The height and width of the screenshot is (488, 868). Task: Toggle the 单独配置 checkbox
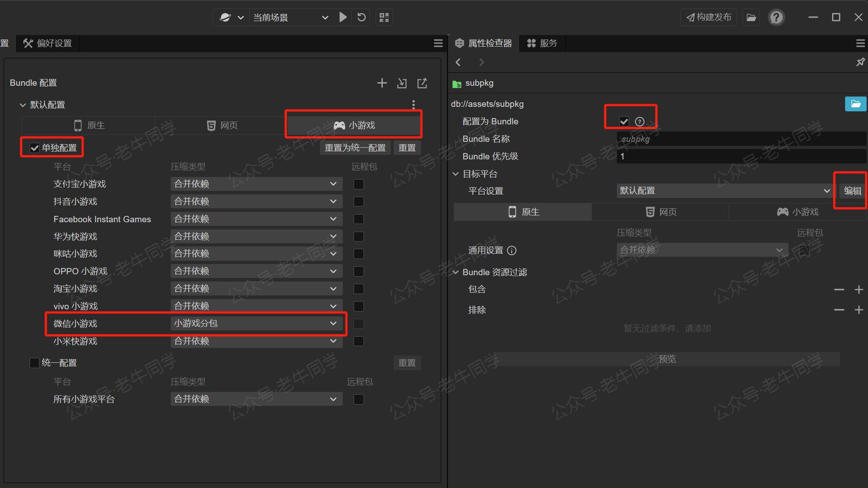[x=35, y=148]
